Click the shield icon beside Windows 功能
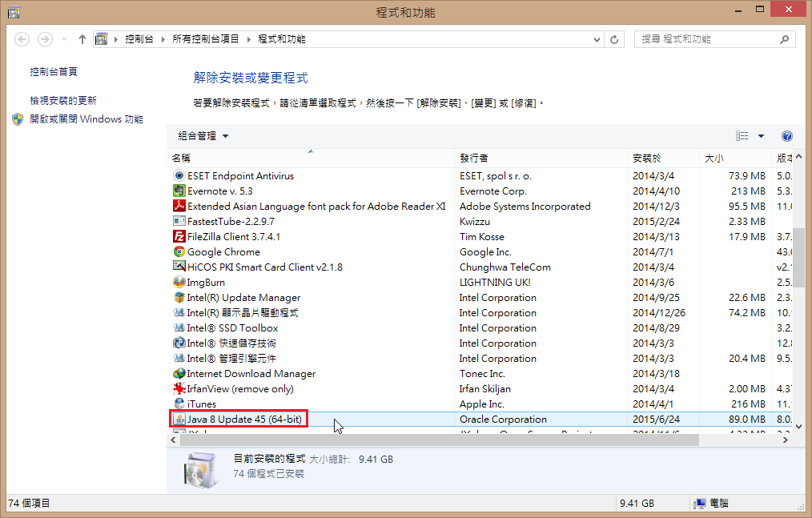812x518 pixels. (x=18, y=119)
